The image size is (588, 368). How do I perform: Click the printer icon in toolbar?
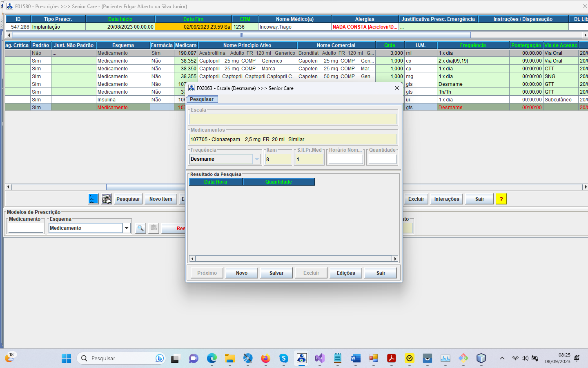107,199
